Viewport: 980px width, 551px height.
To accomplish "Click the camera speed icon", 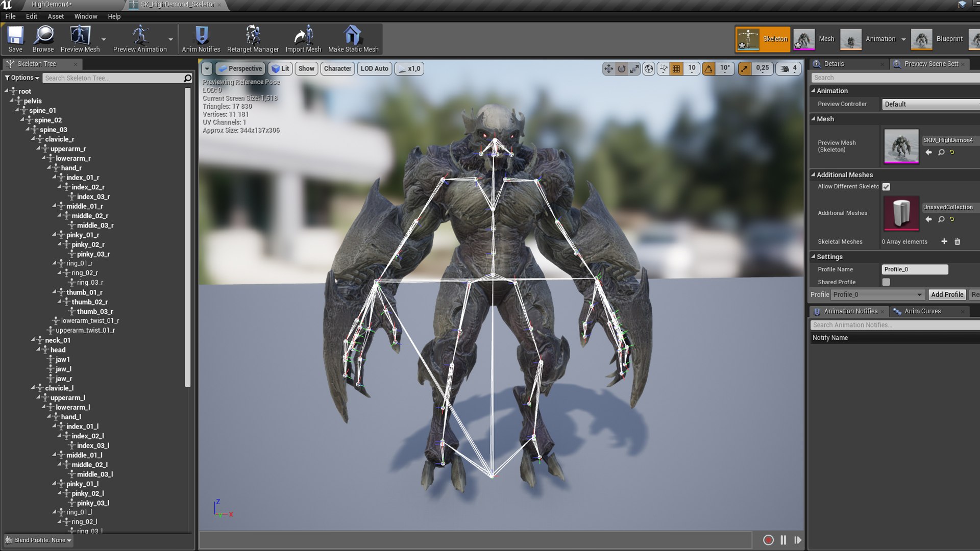I will 785,68.
